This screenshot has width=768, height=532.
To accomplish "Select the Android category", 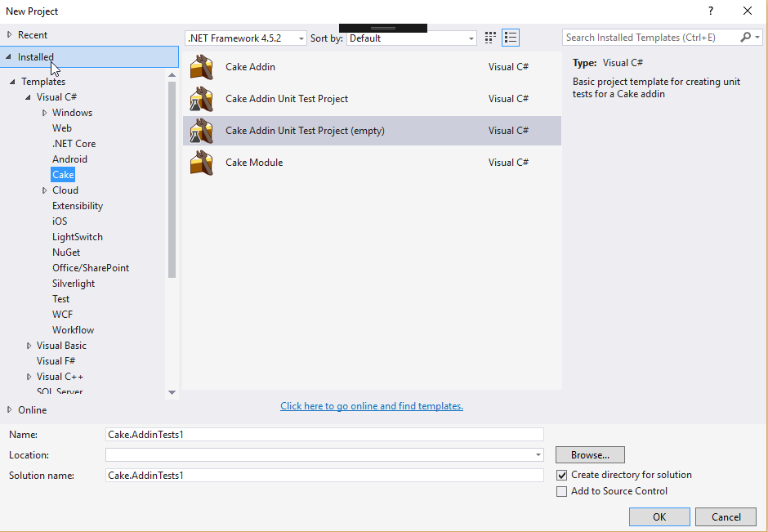I will [x=69, y=159].
